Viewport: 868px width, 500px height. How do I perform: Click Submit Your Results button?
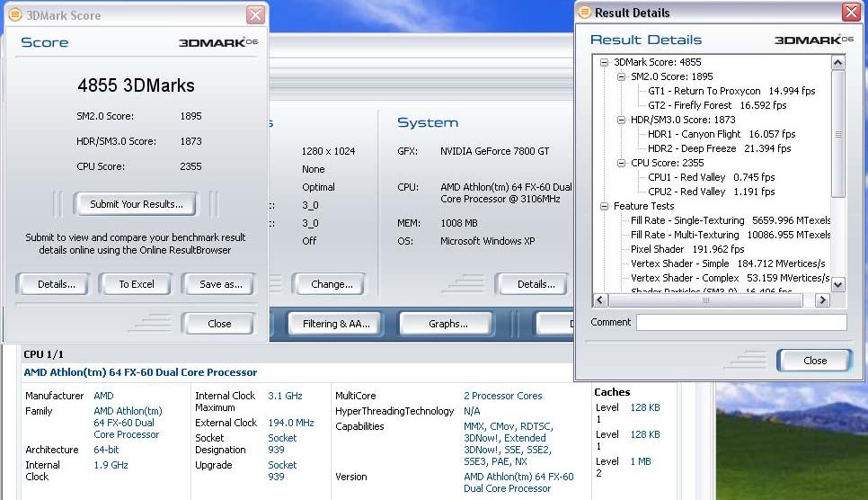click(x=137, y=204)
